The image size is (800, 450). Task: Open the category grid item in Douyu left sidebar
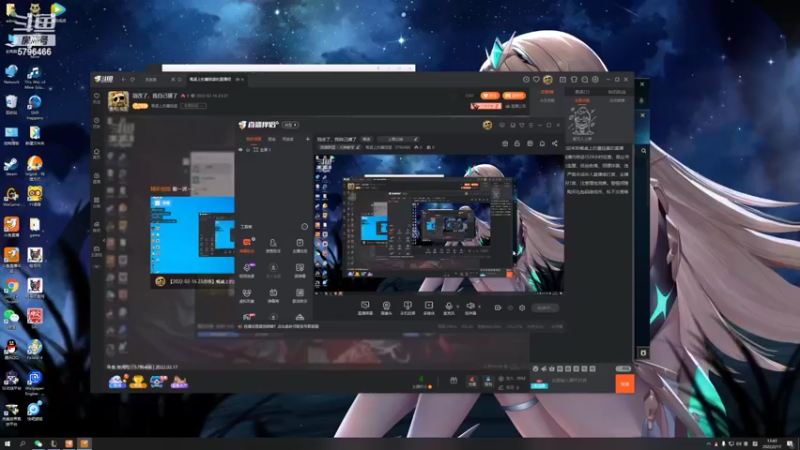[96, 202]
